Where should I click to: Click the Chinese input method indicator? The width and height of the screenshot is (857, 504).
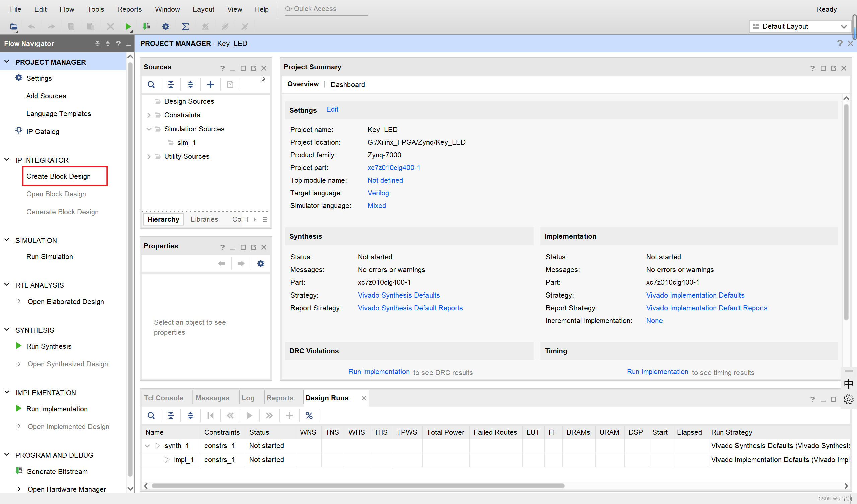point(849,384)
